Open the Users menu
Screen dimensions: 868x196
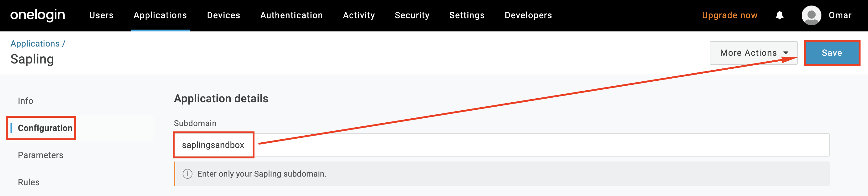(101, 15)
